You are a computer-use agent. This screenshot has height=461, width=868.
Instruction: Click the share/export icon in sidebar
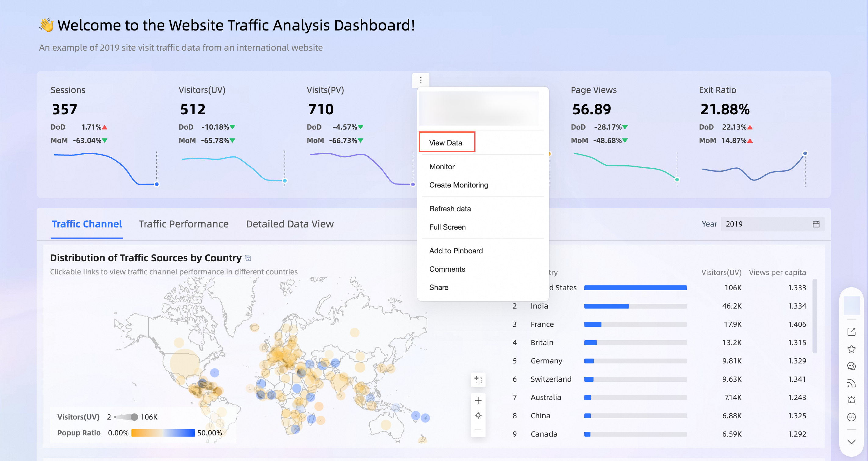pos(851,331)
